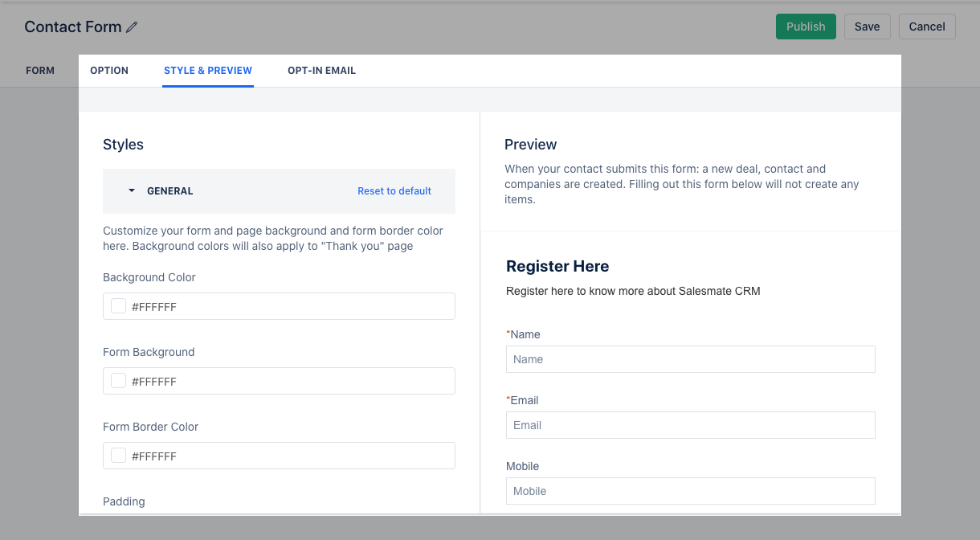Click the pencil icon beside Contact Form
Image resolution: width=980 pixels, height=540 pixels.
click(133, 27)
